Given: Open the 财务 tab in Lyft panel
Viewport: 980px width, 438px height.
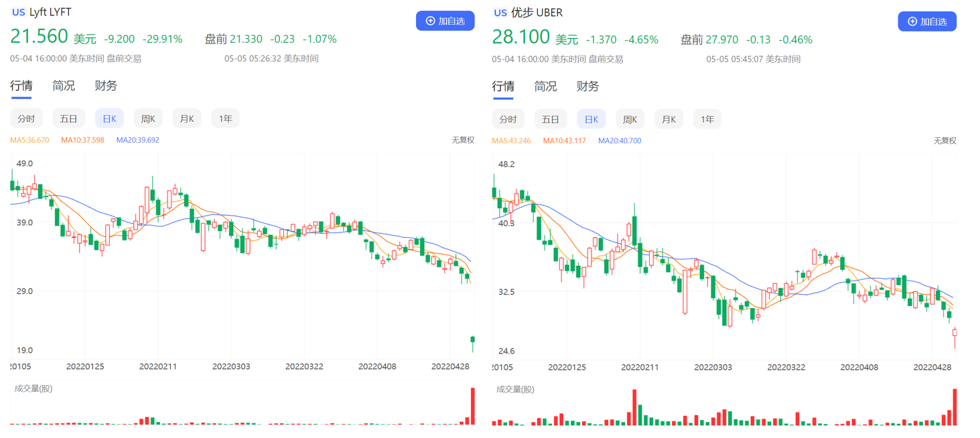Looking at the screenshot, I should 106,86.
